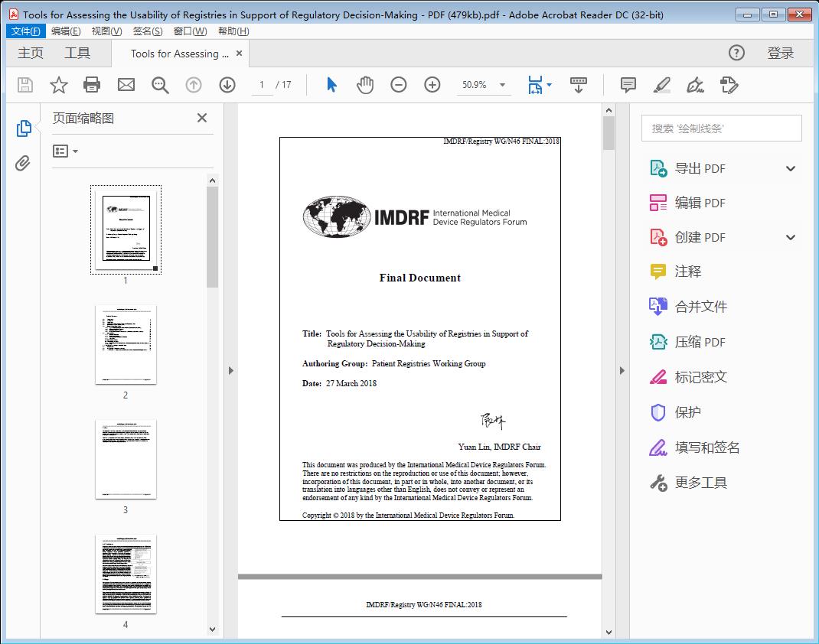Select the Hand tool

pyautogui.click(x=365, y=85)
